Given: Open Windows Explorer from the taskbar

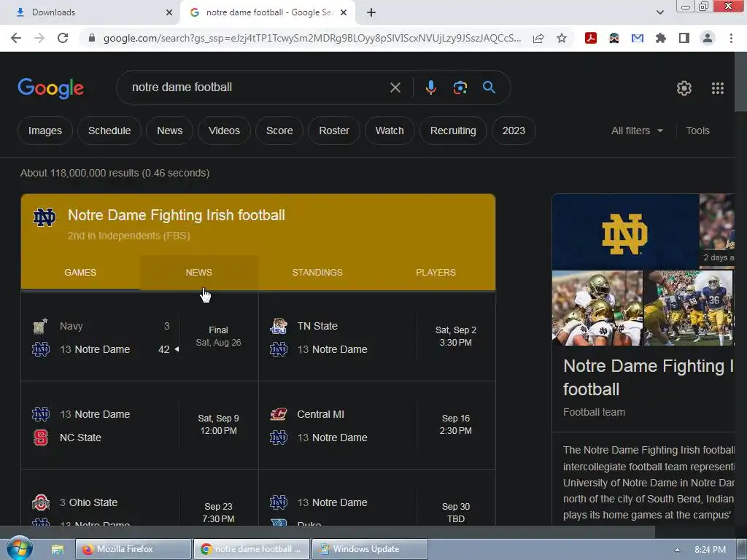Looking at the screenshot, I should click(x=58, y=549).
